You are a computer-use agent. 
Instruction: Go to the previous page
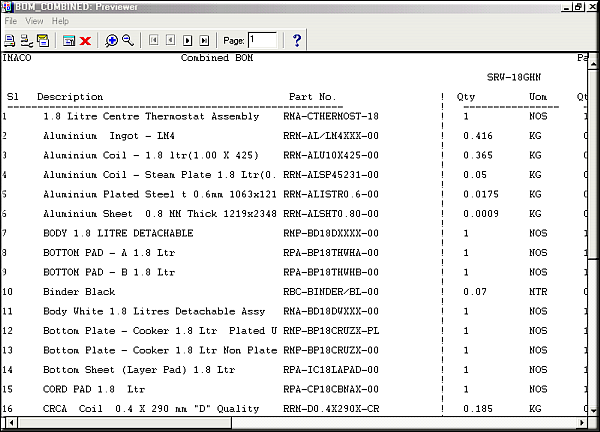click(171, 40)
